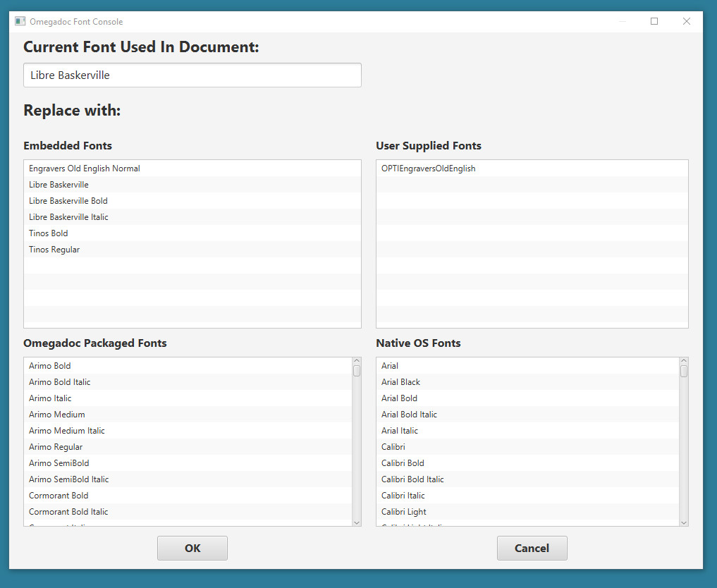The width and height of the screenshot is (717, 588).
Task: Select Arial Bold native font
Action: (x=528, y=398)
